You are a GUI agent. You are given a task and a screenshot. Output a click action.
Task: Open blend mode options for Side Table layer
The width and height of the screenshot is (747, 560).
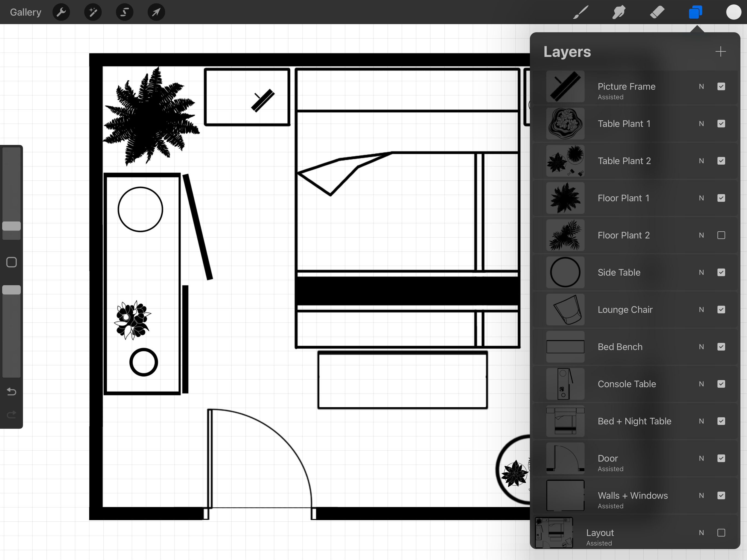[701, 272]
